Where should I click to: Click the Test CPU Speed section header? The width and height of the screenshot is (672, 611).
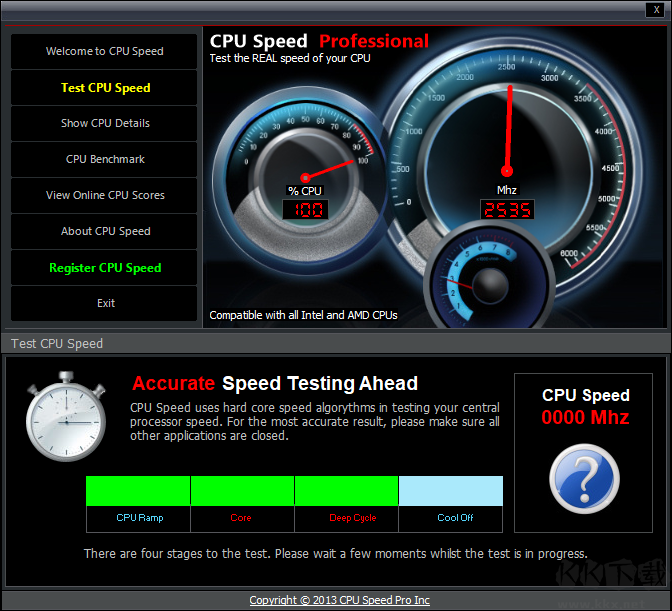pyautogui.click(x=57, y=344)
